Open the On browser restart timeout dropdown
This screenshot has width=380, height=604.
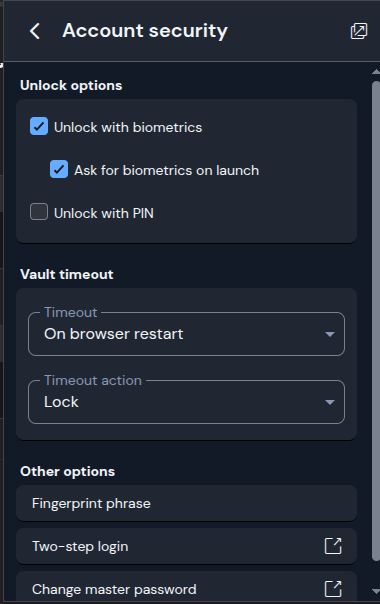coord(186,334)
